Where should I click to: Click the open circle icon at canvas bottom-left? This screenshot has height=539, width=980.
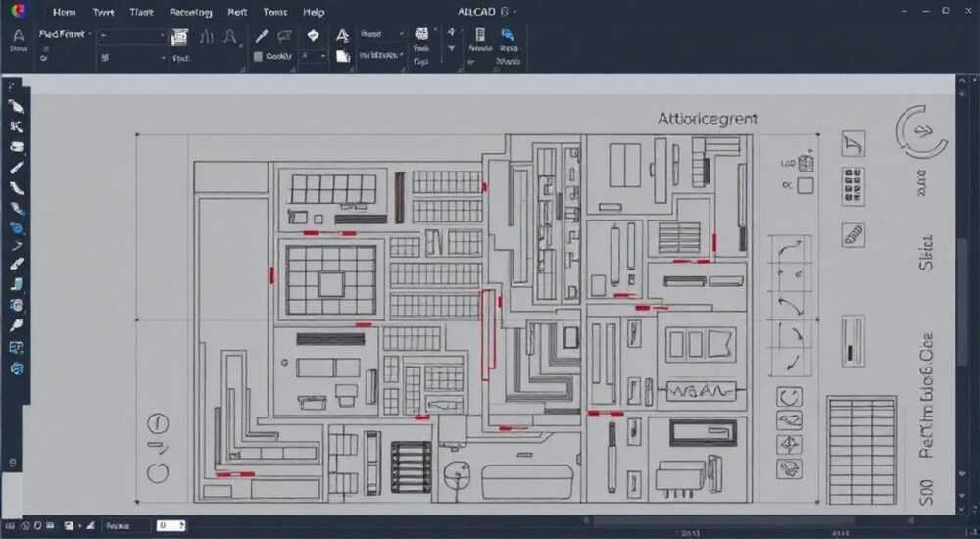point(158,472)
